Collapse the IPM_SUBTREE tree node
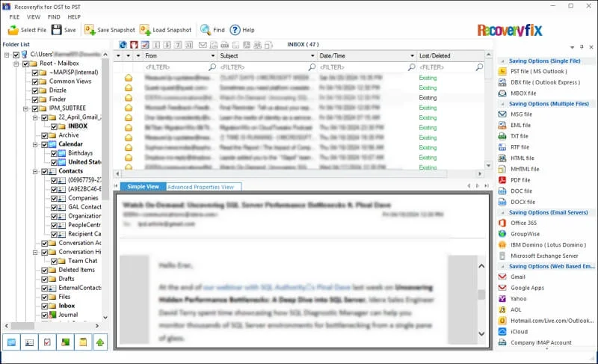 [25, 108]
